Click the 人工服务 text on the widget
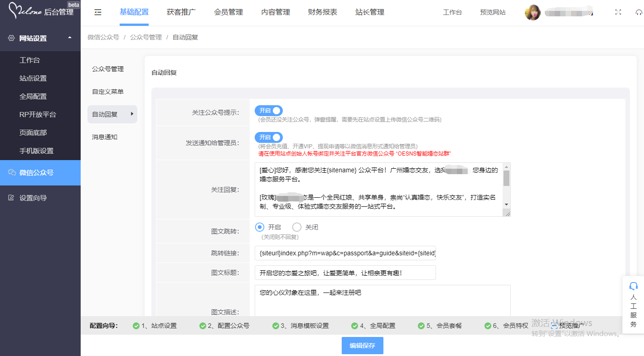This screenshot has width=644, height=356. [634, 311]
